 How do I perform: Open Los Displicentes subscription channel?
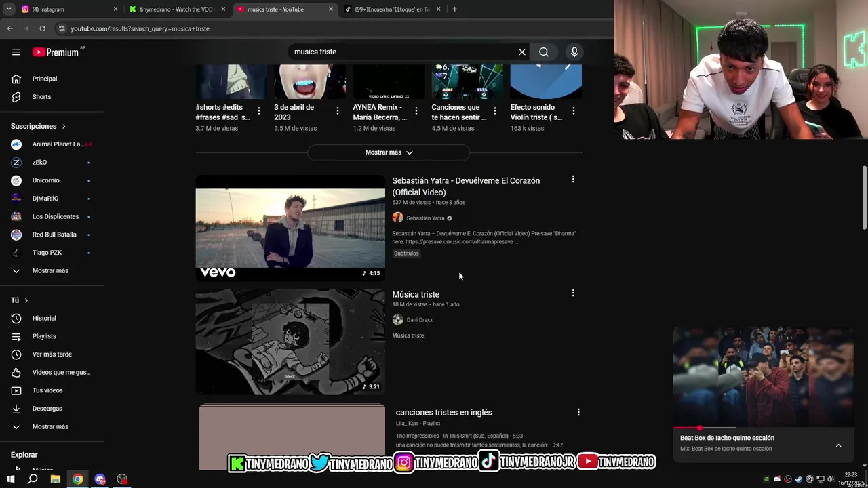click(52, 217)
